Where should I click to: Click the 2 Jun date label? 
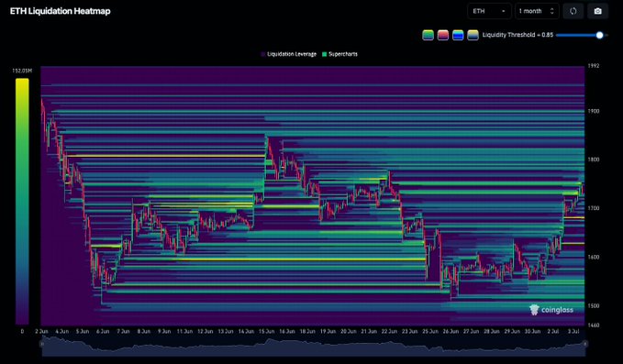pos(41,331)
